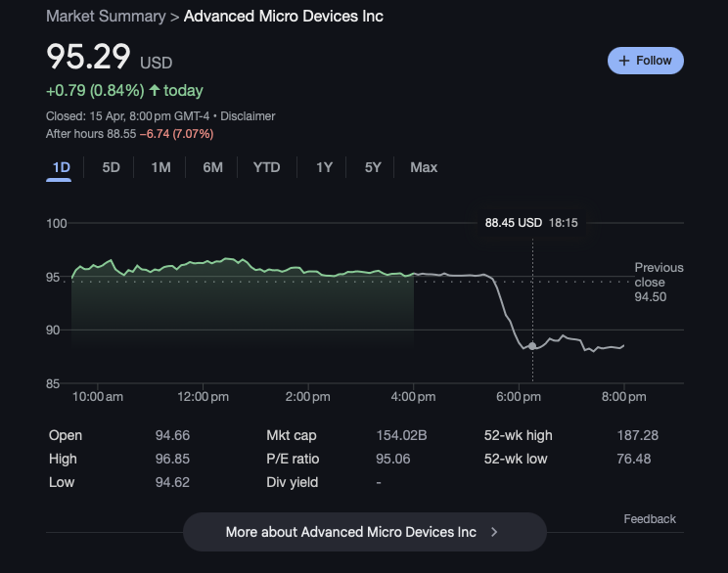Click the 52-wk low value 76.48
The width and height of the screenshot is (728, 573).
pos(634,459)
